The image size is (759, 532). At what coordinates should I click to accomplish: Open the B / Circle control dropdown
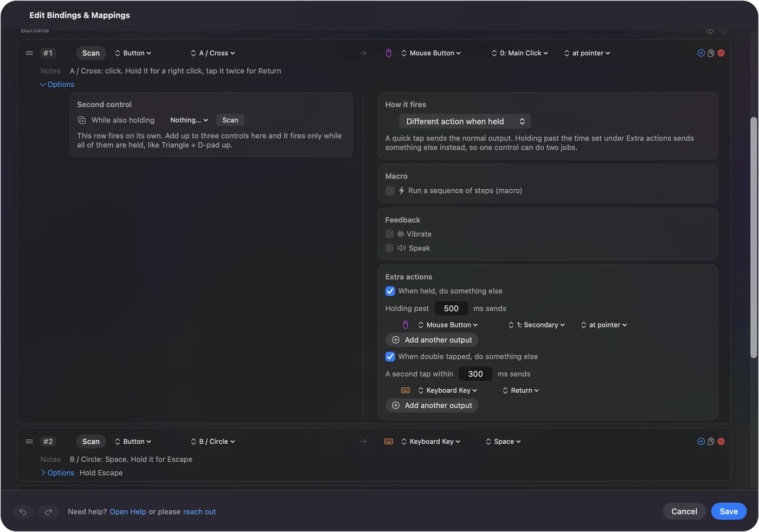pos(213,441)
